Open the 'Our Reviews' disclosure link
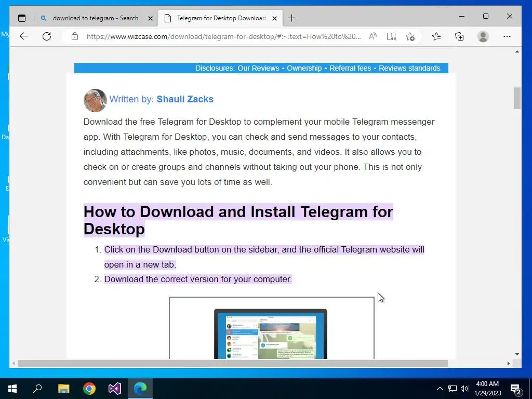 coord(258,68)
